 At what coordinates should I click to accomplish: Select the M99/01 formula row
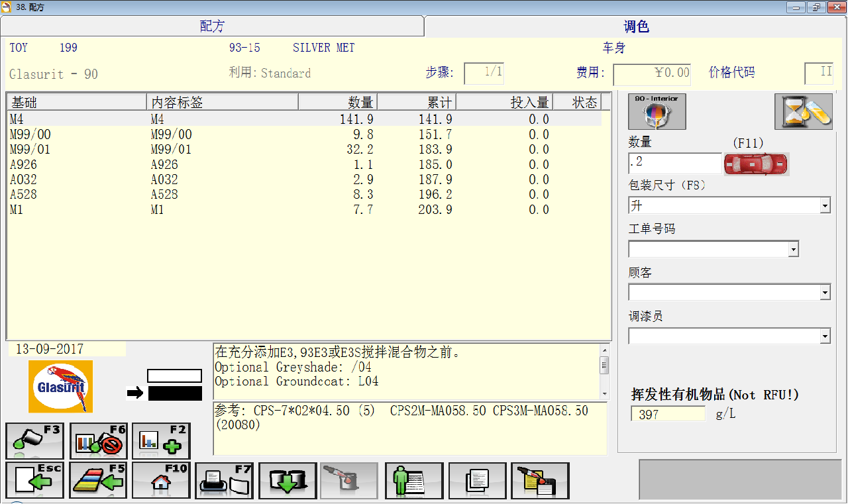(x=305, y=150)
